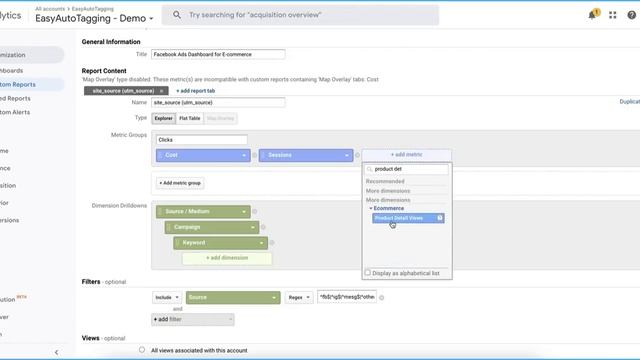This screenshot has height=360, width=640.
Task: Remove the Keyword dimension circle icon
Action: [x=272, y=243]
